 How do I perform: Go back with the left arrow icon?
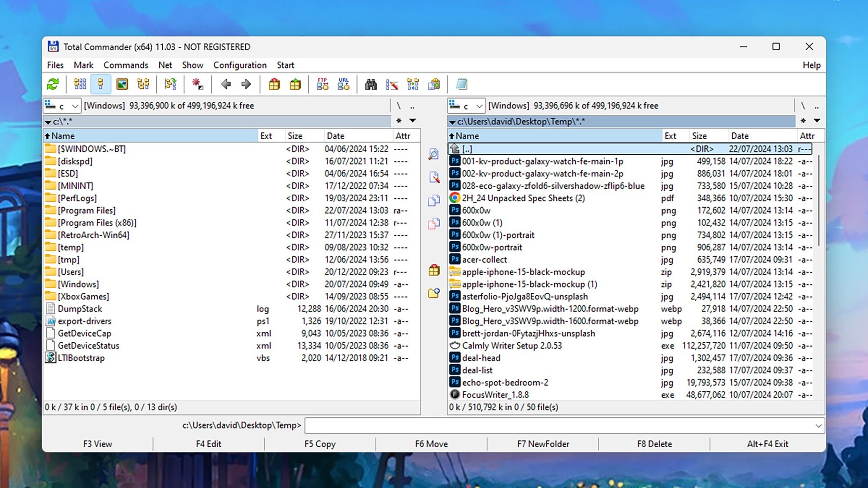click(x=226, y=84)
